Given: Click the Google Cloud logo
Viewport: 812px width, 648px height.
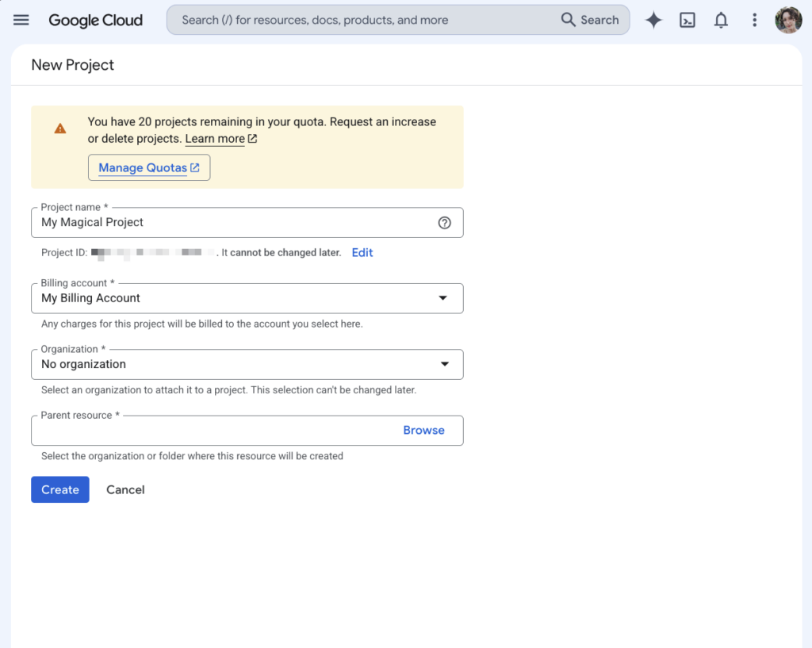Looking at the screenshot, I should tap(96, 20).
